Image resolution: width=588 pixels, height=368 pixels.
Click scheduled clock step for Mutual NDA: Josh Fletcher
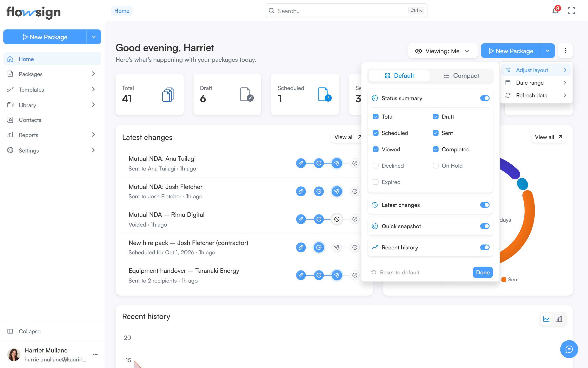[x=319, y=191]
